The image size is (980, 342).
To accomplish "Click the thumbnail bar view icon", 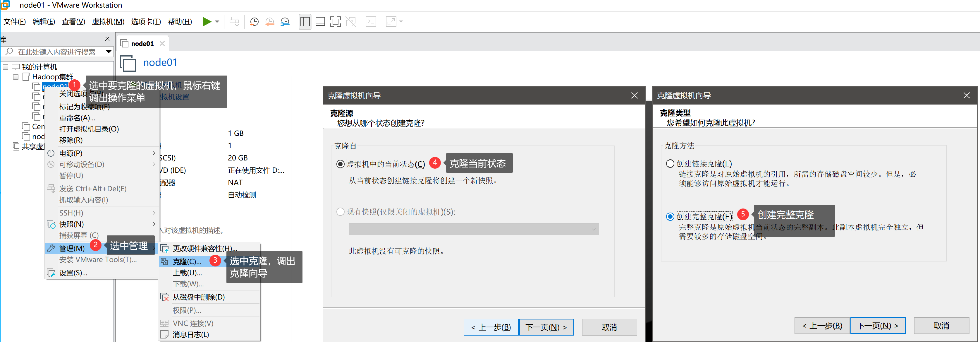I will [320, 22].
